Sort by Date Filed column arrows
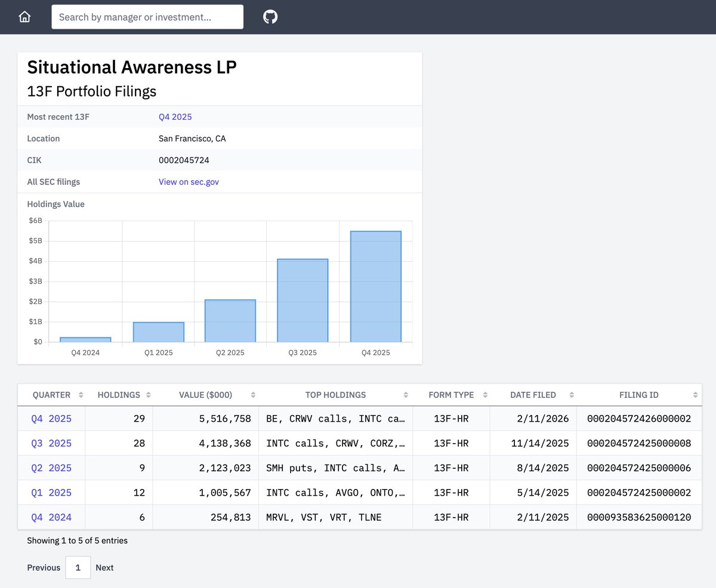This screenshot has width=716, height=588. coord(572,395)
